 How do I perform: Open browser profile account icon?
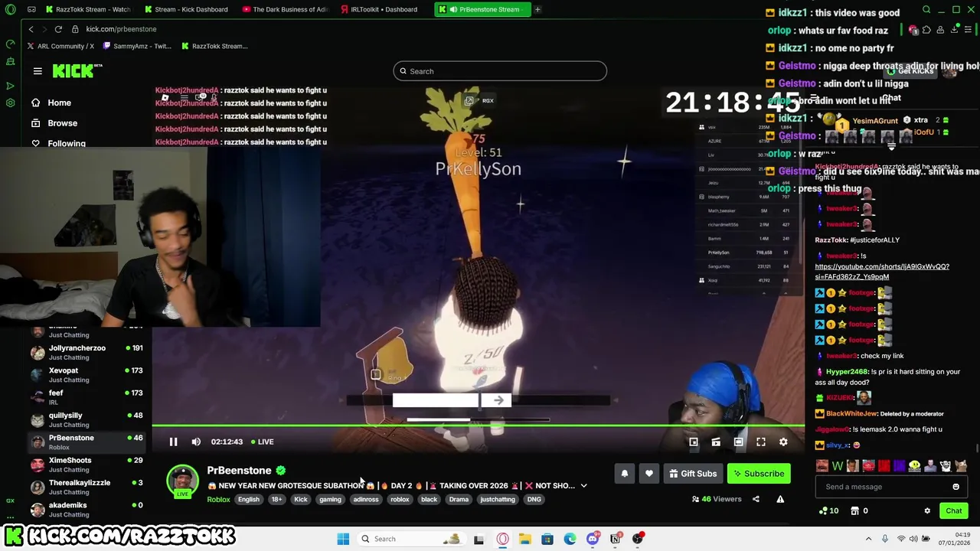pyautogui.click(x=940, y=30)
